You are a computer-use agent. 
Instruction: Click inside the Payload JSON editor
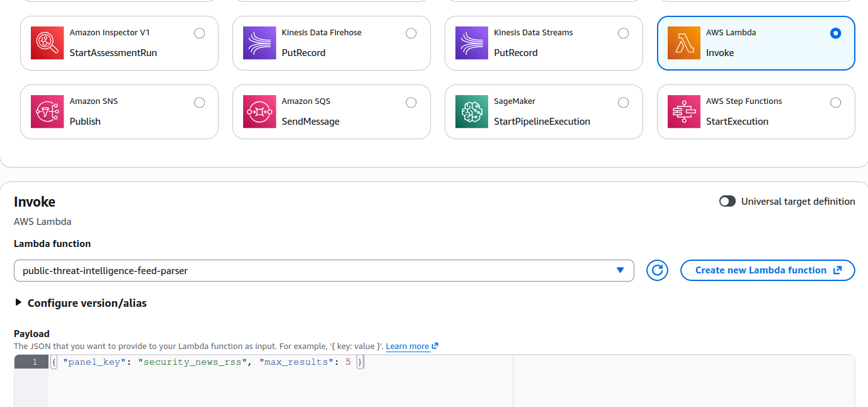pos(451,381)
